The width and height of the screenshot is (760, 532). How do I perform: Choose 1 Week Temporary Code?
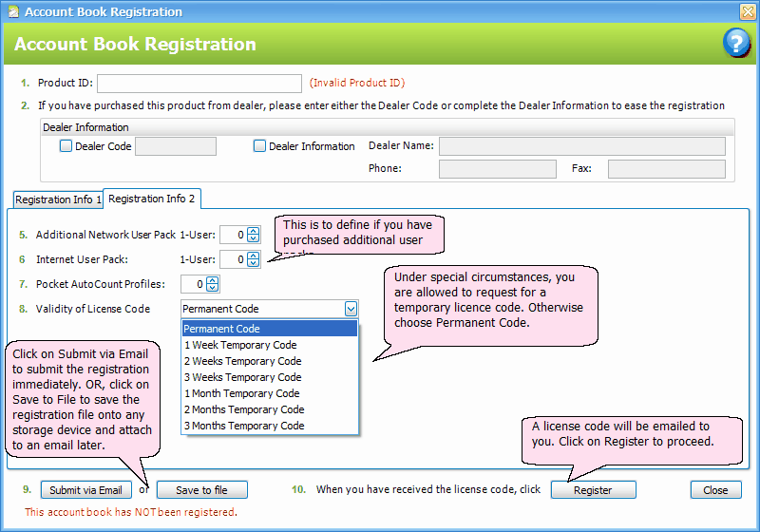point(270,345)
